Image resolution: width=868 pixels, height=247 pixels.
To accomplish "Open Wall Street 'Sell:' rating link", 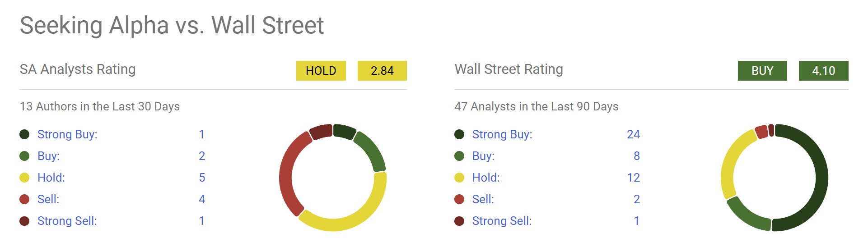I will pyautogui.click(x=483, y=199).
